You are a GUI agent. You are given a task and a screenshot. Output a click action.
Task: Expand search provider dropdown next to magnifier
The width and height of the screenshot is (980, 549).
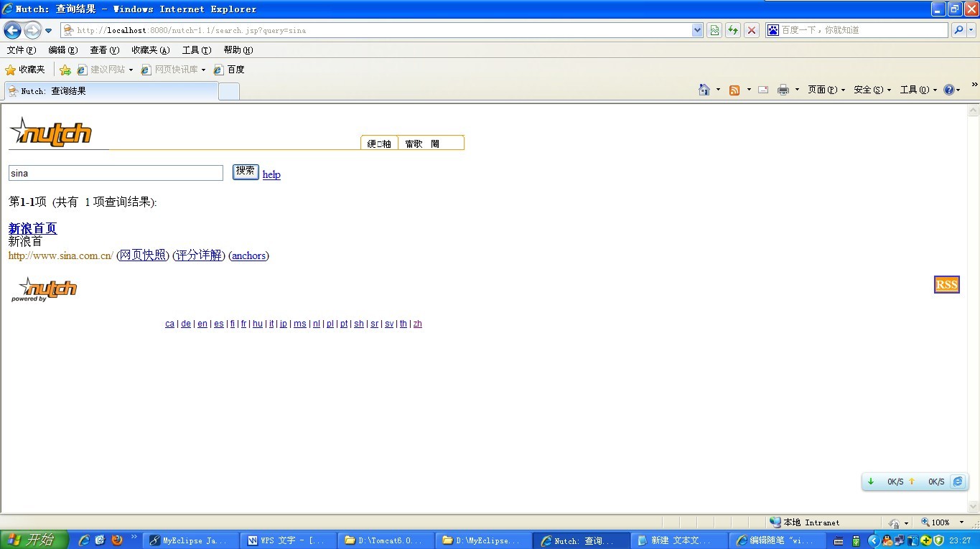click(971, 30)
